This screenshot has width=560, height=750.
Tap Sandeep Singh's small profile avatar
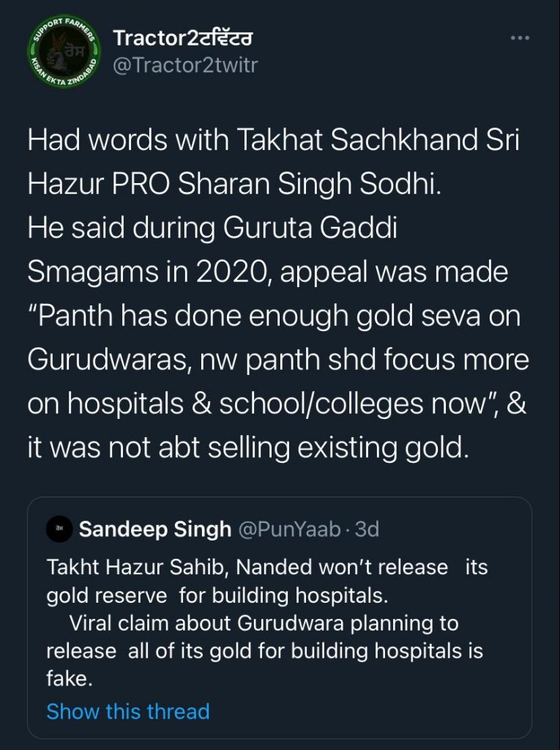[x=59, y=528]
